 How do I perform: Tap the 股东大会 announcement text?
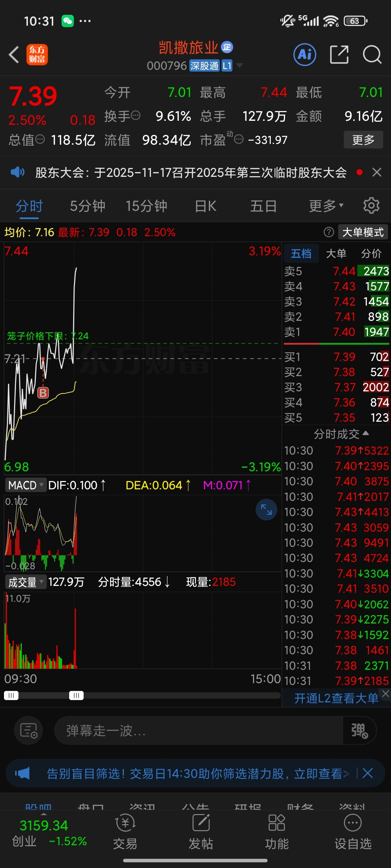click(191, 172)
